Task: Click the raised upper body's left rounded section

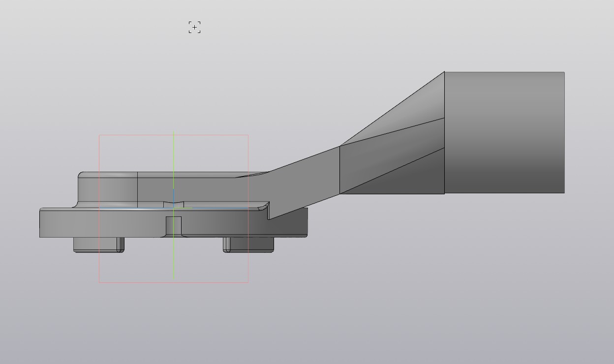Action: (107, 189)
